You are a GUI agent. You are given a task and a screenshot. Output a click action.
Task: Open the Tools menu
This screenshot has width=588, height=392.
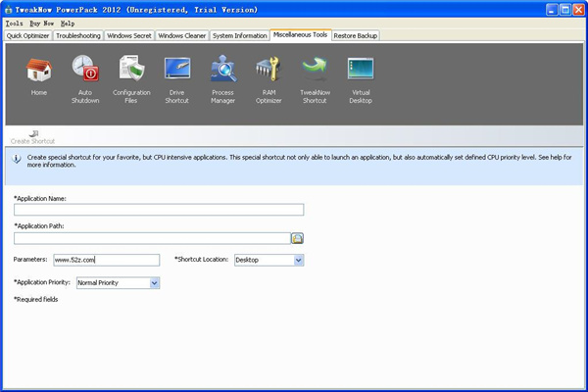[x=15, y=24]
